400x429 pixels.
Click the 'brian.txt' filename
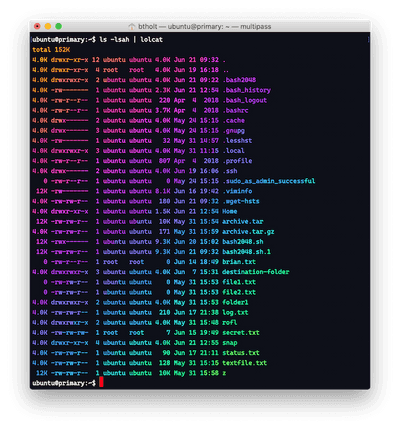point(239,262)
